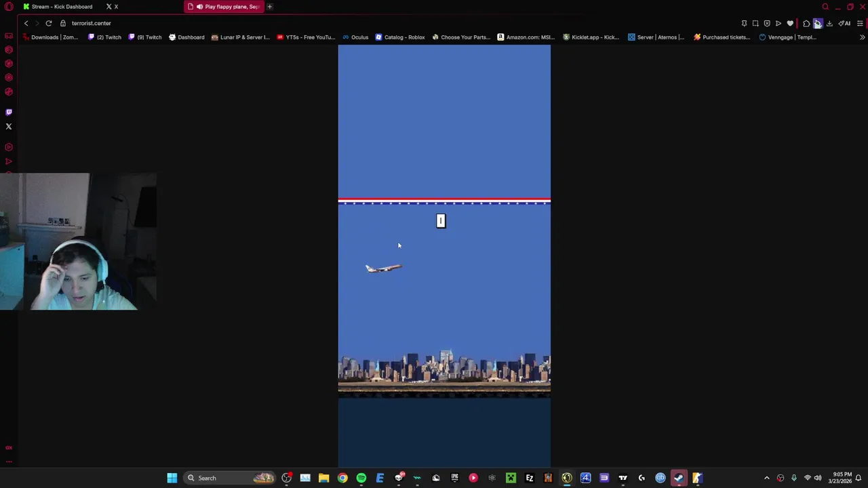Focus the terrorist.center address field
868x488 pixels.
point(92,23)
